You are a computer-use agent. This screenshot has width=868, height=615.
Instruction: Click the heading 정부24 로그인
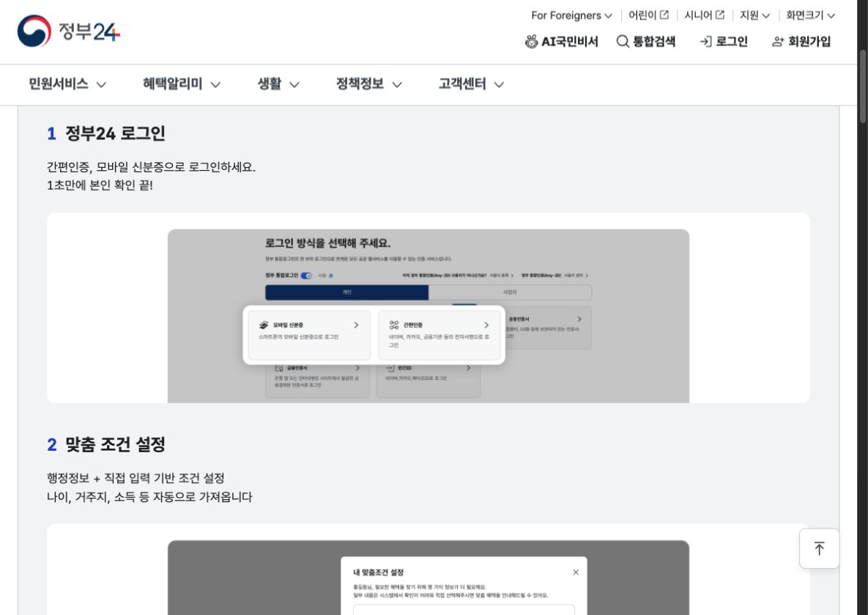pyautogui.click(x=115, y=133)
